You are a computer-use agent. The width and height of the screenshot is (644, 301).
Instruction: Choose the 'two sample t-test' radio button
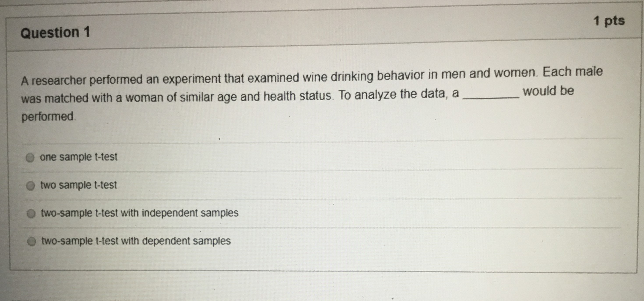coord(31,186)
